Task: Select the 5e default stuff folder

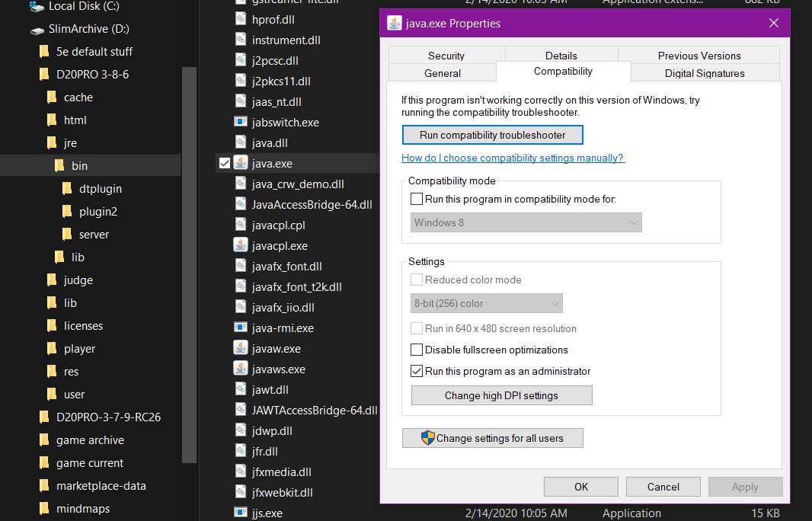Action: click(94, 52)
